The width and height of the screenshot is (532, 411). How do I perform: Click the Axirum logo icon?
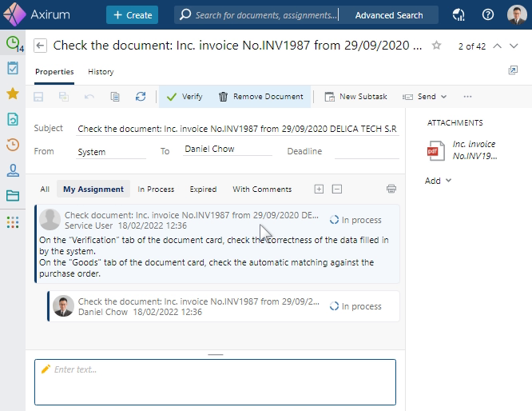point(14,14)
